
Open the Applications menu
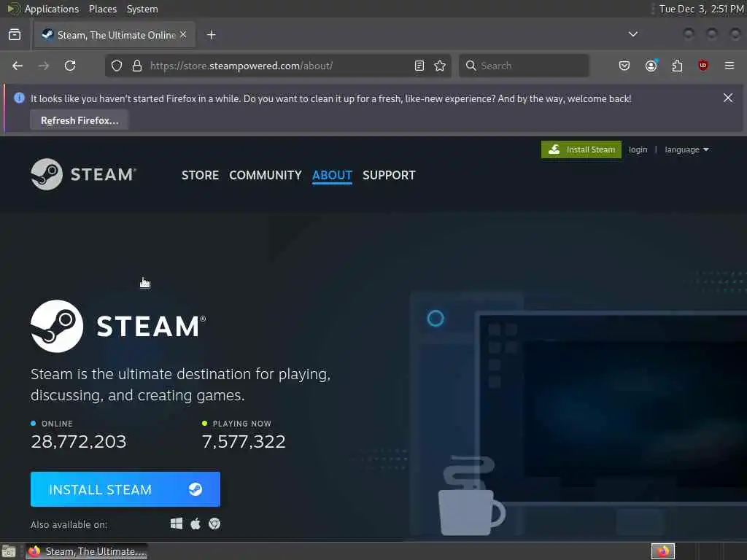tap(52, 9)
